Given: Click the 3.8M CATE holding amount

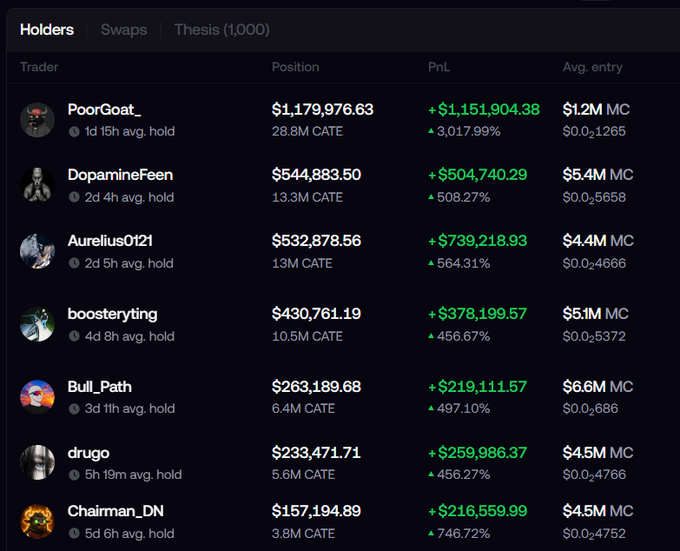Looking at the screenshot, I should click(x=304, y=534).
